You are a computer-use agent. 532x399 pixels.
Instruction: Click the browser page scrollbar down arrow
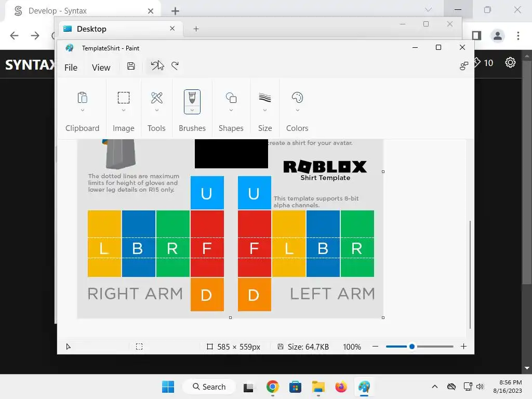coord(527,368)
